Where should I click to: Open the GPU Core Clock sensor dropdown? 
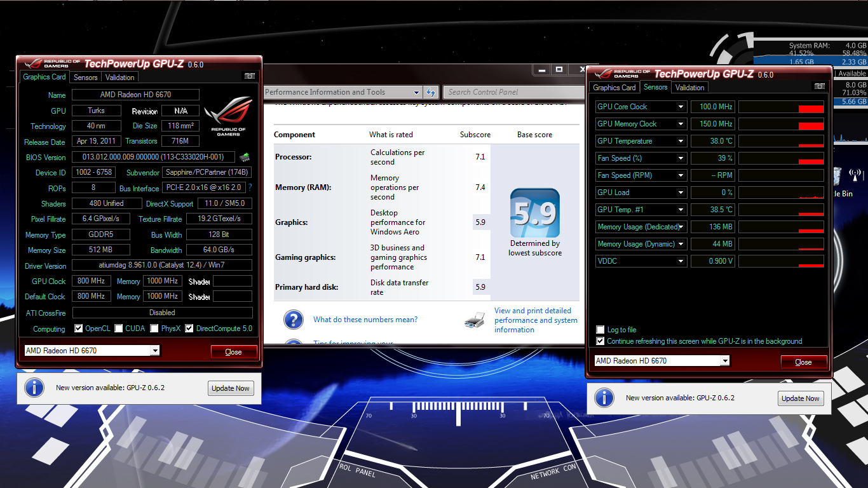[x=681, y=107]
